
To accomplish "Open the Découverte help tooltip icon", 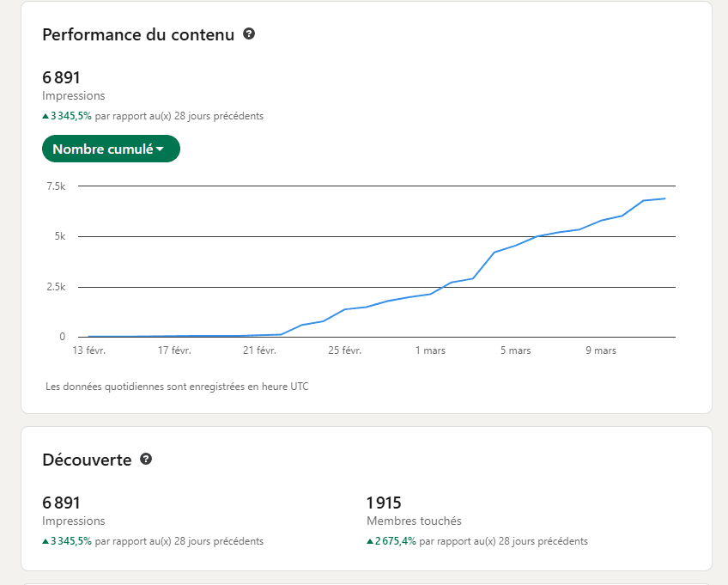I will [x=145, y=460].
